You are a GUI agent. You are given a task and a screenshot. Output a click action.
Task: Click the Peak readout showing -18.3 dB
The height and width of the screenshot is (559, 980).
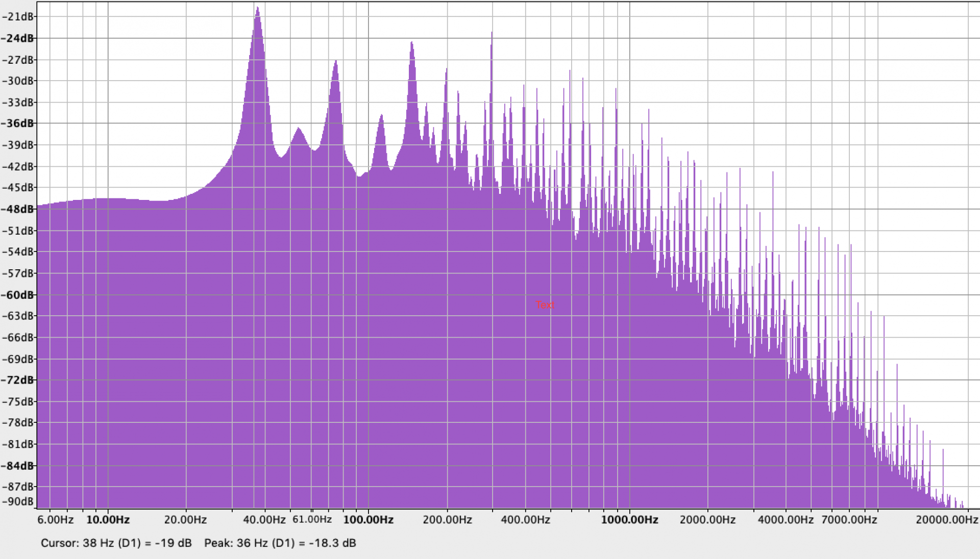click(x=280, y=543)
